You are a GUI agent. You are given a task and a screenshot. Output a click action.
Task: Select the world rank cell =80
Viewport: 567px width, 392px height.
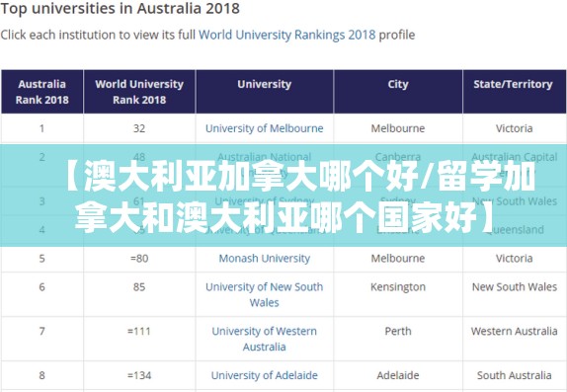pos(139,258)
